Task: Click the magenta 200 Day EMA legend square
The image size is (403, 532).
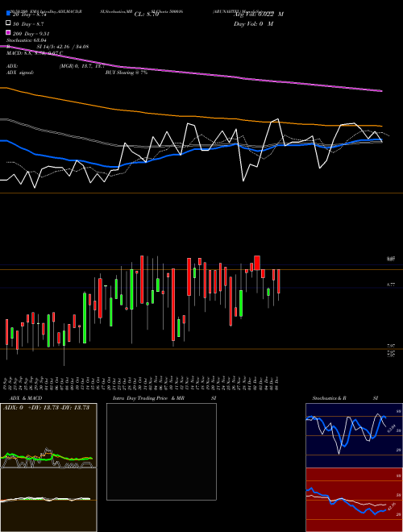Action: click(9, 33)
